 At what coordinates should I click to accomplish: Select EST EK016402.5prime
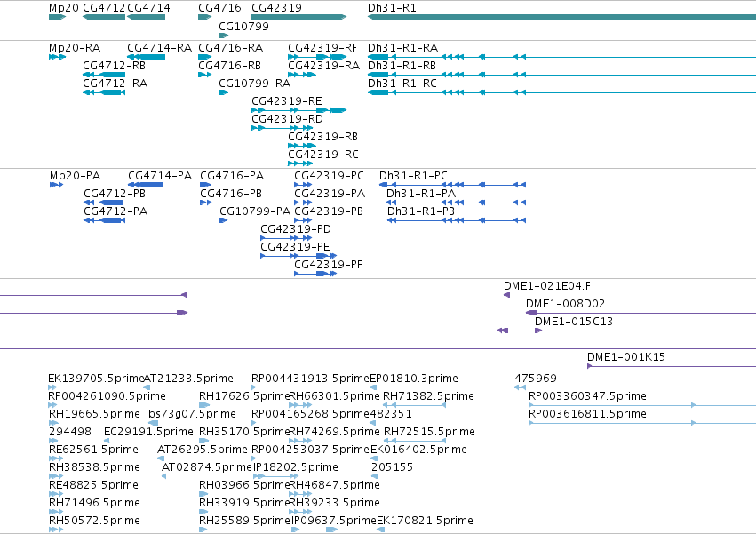pos(418,450)
